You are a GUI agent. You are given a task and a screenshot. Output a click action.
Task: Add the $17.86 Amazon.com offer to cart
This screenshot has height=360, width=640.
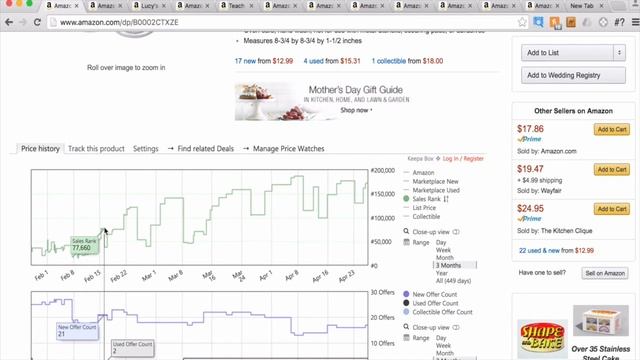611,129
